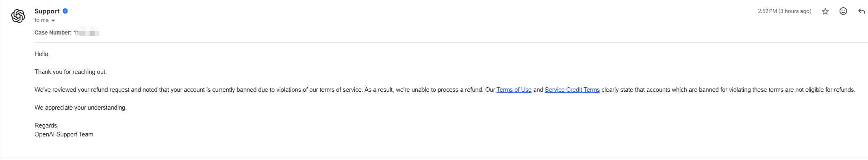The image size is (868, 160).
Task: Open the Service Credit Terms link
Action: point(572,90)
